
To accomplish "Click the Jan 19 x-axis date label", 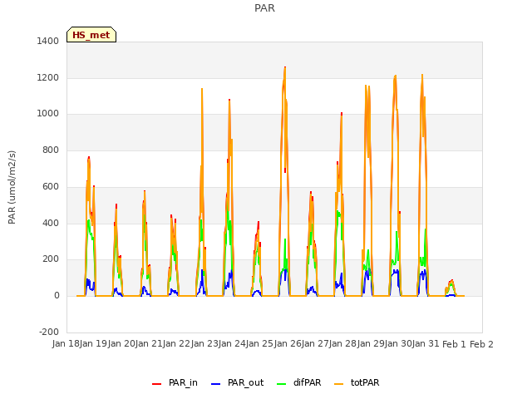I will pyautogui.click(x=93, y=344).
